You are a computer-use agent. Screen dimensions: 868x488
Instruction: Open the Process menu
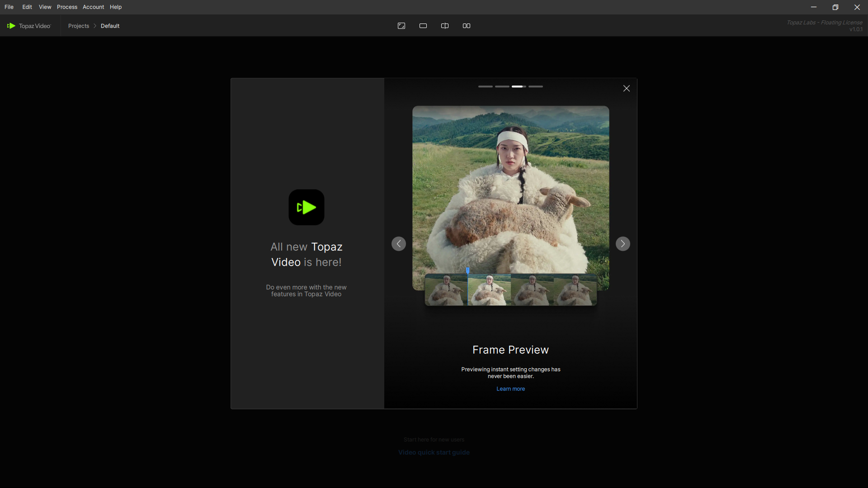point(67,7)
